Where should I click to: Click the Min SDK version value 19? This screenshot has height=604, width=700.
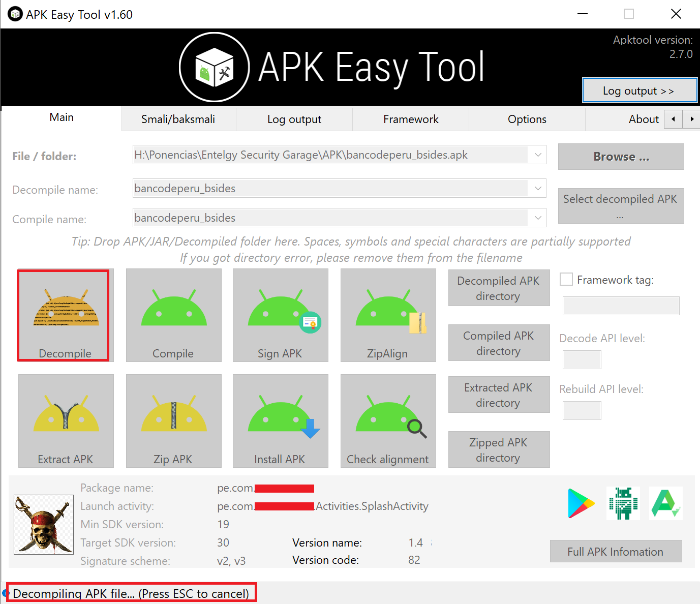pos(223,524)
